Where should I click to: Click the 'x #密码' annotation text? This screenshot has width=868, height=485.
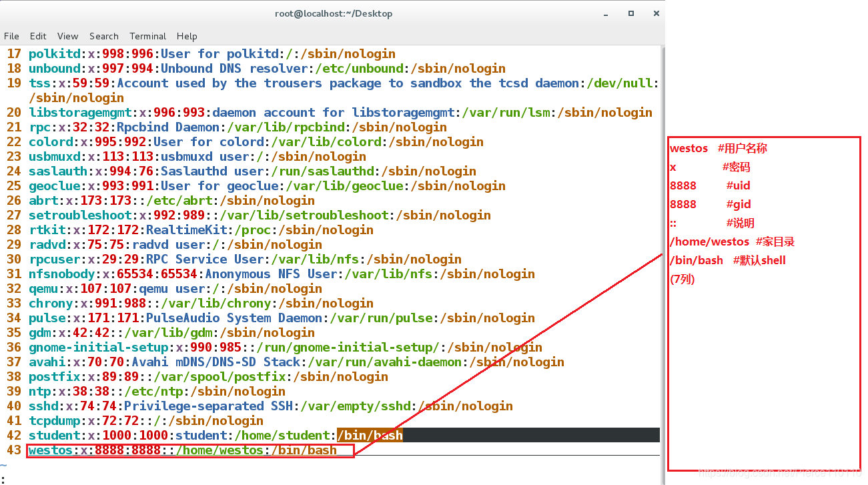pos(710,167)
